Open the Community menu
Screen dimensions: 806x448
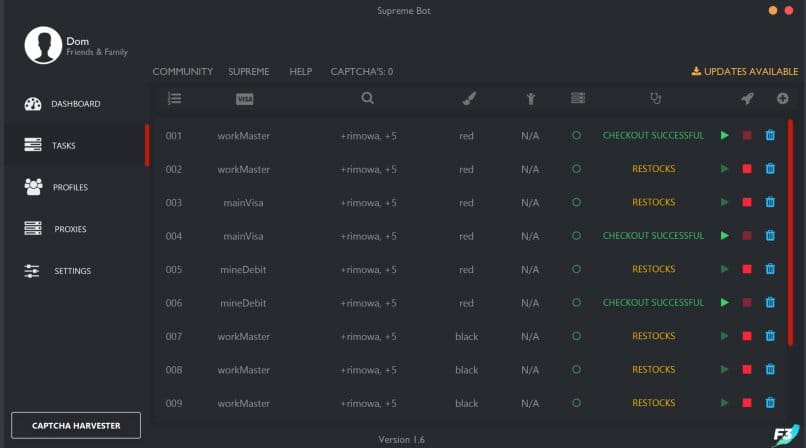point(182,71)
